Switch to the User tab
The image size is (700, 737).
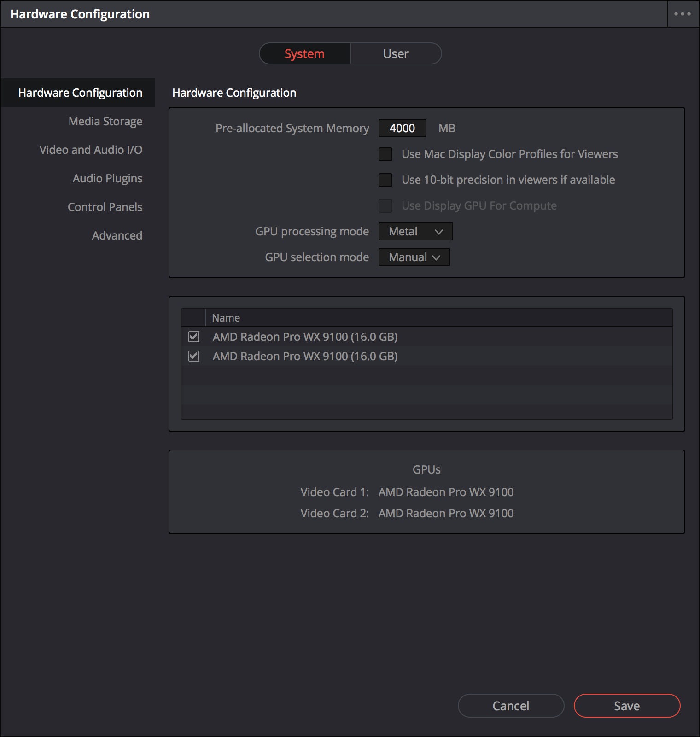coord(396,54)
